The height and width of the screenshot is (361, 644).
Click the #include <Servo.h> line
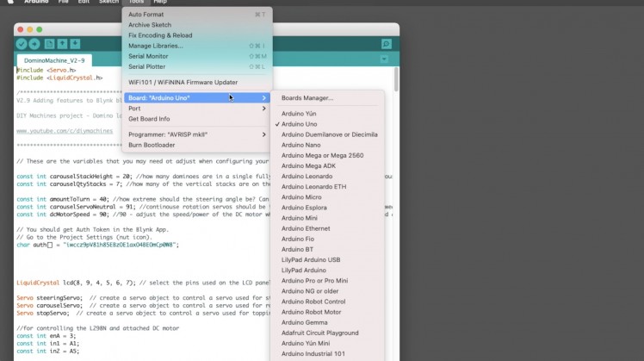(46, 71)
